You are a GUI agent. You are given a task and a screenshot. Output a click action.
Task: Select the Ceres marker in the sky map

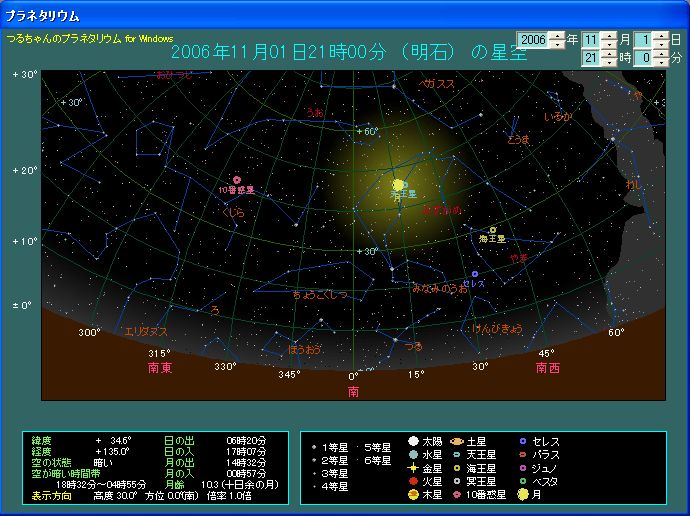475,274
